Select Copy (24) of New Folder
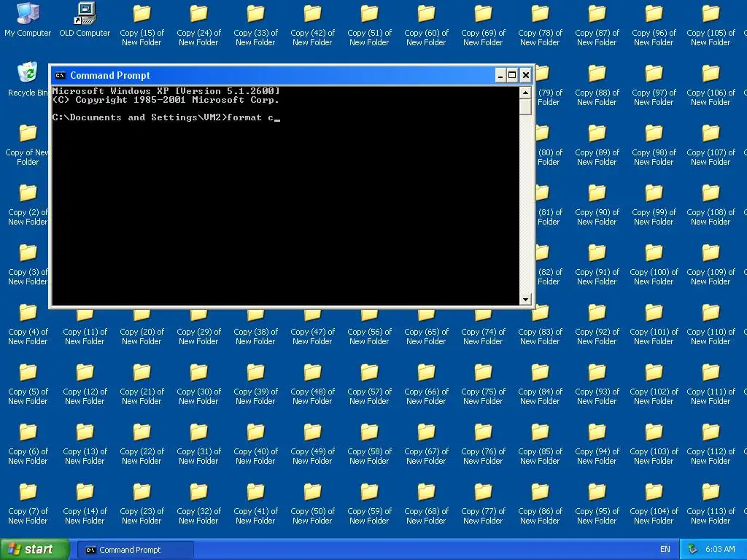 198,25
